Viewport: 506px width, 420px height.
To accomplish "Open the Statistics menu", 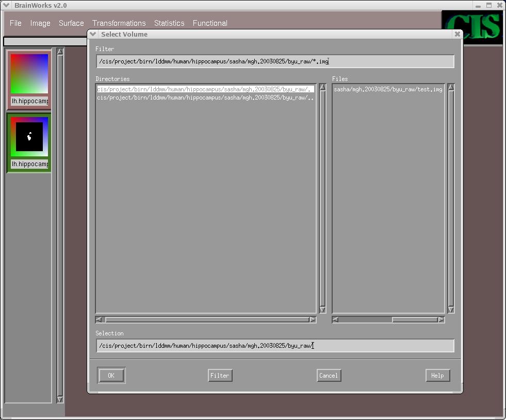I will (169, 23).
